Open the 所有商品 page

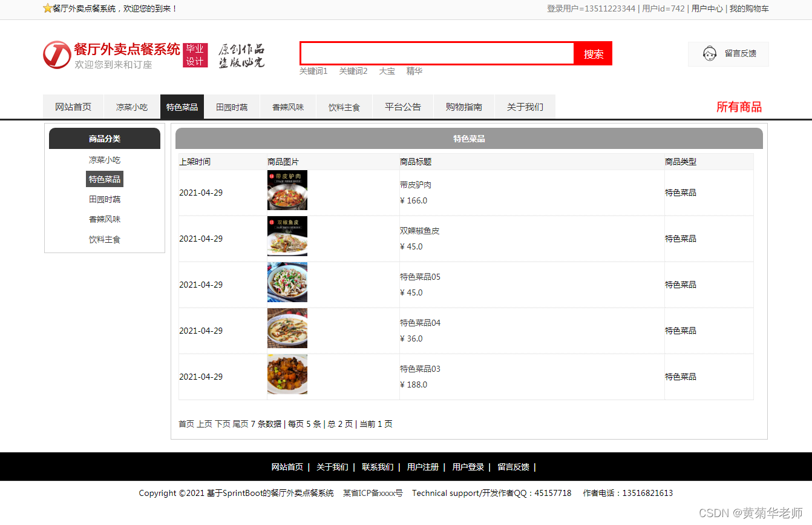pyautogui.click(x=740, y=106)
